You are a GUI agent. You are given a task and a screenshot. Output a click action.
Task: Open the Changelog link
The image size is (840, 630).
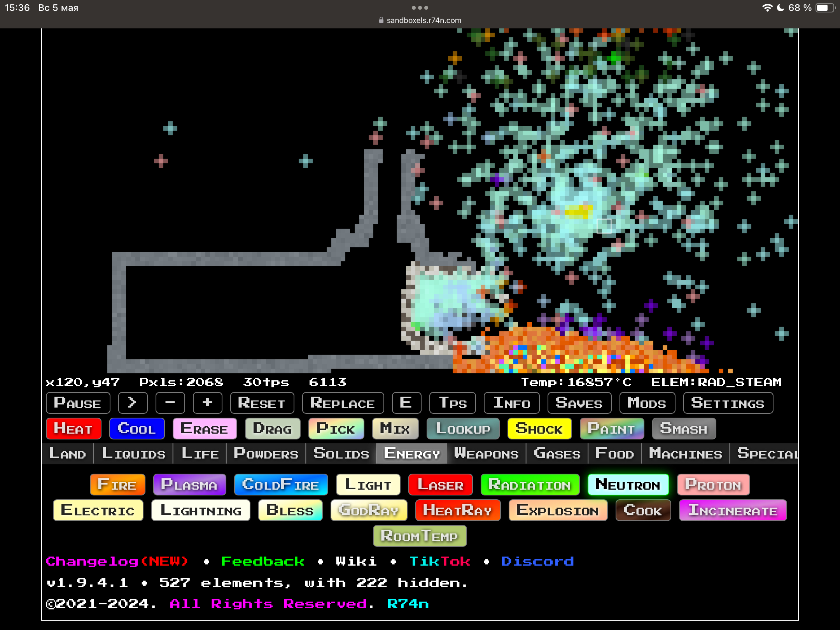coord(117,561)
